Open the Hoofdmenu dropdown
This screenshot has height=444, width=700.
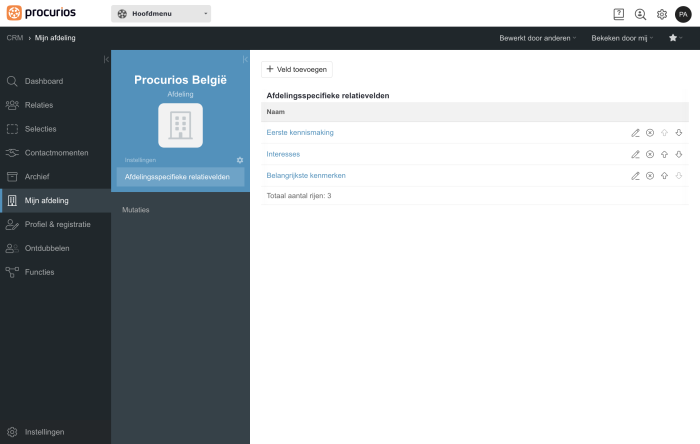(161, 14)
